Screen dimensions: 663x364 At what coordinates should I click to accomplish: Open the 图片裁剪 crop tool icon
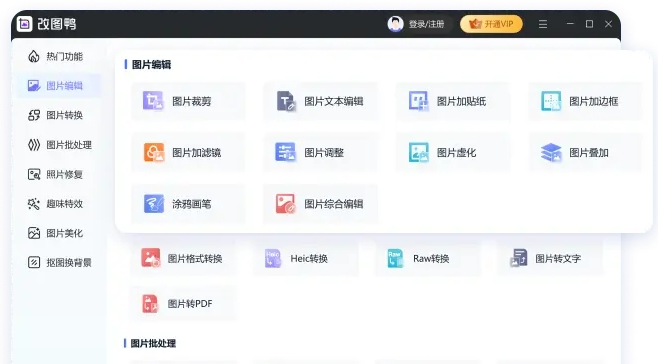(x=153, y=101)
